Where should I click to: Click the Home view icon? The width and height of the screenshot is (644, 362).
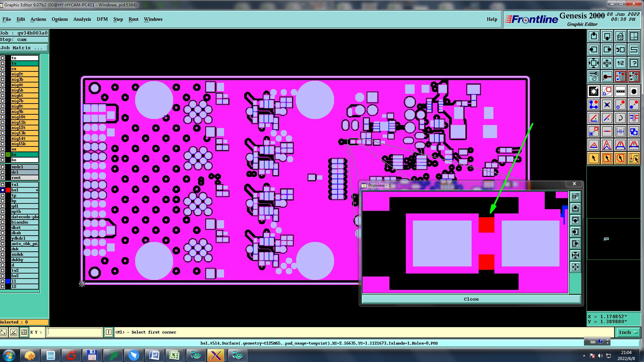click(620, 36)
